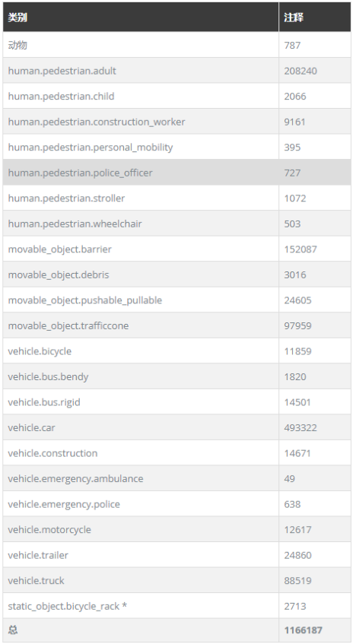Image resolution: width=353 pixels, height=644 pixels.
Task: Select movable_object.barrier category
Action: (59, 249)
